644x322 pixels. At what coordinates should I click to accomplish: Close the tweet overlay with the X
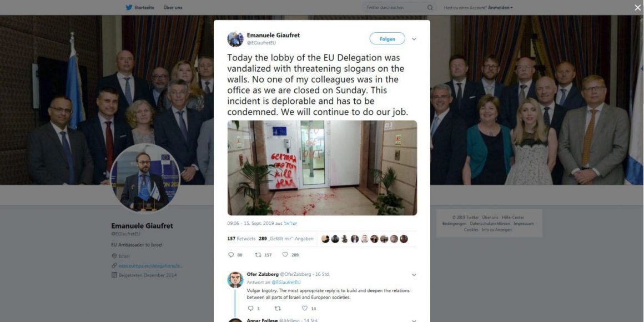click(x=637, y=7)
